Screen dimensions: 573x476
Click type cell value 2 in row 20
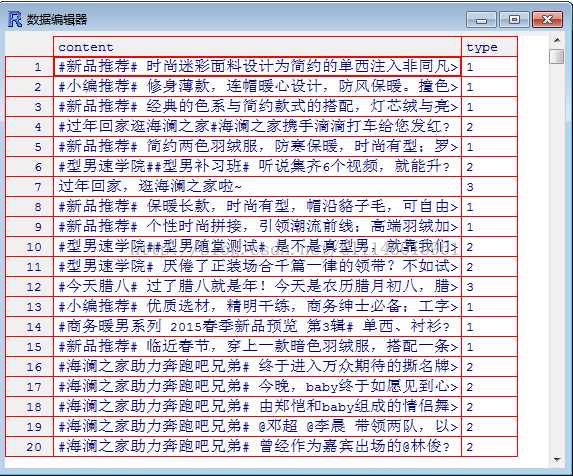tap(489, 447)
